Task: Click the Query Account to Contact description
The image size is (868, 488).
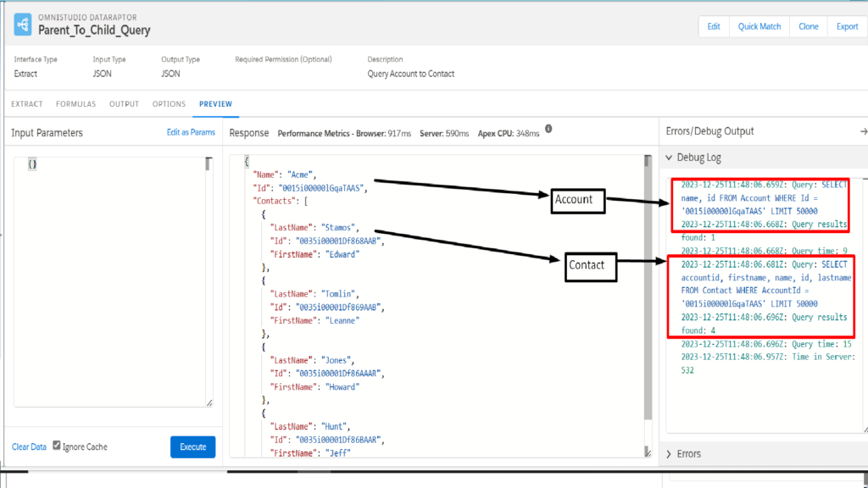Action: (411, 74)
